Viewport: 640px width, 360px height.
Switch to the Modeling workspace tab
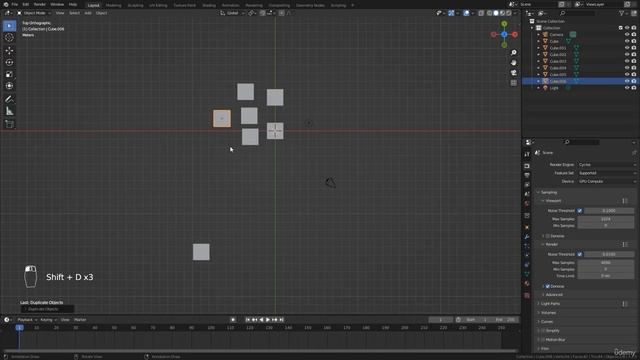(x=113, y=5)
